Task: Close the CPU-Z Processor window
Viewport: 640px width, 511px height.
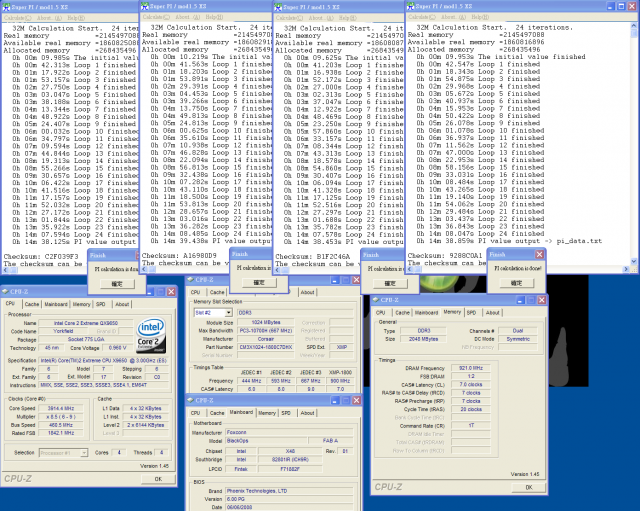Action: tap(171, 291)
